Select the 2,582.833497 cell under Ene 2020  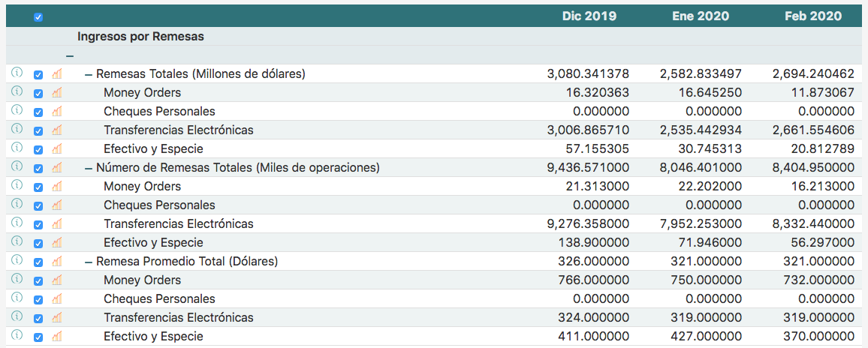click(701, 73)
